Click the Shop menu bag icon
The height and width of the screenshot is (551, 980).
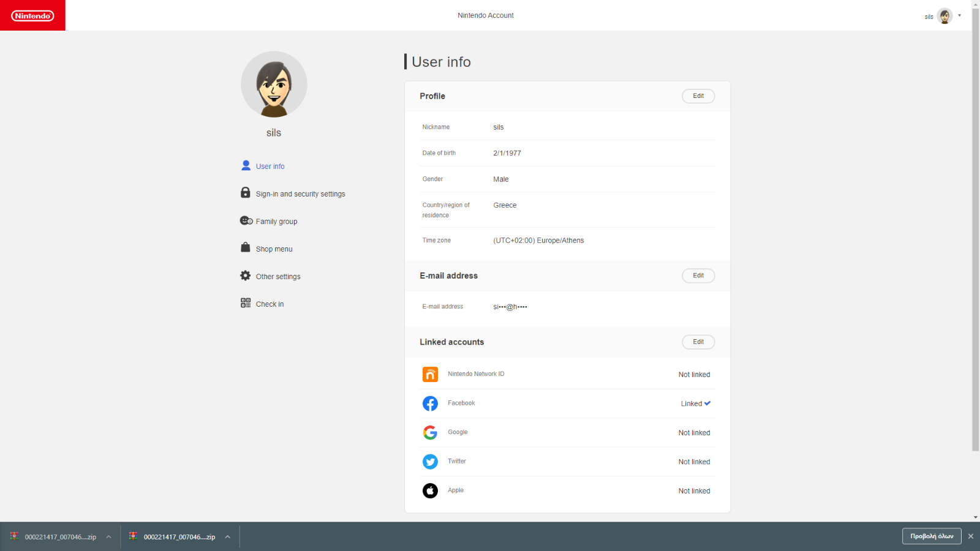(245, 247)
